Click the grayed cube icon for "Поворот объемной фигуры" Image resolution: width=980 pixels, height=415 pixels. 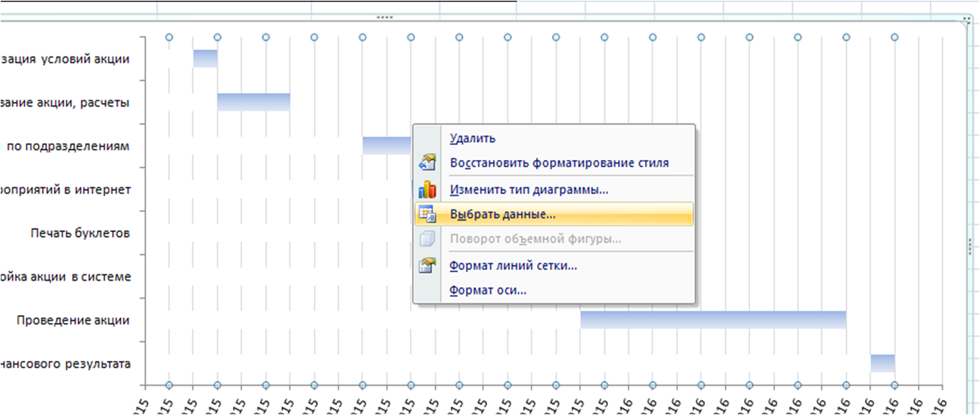[x=427, y=239]
